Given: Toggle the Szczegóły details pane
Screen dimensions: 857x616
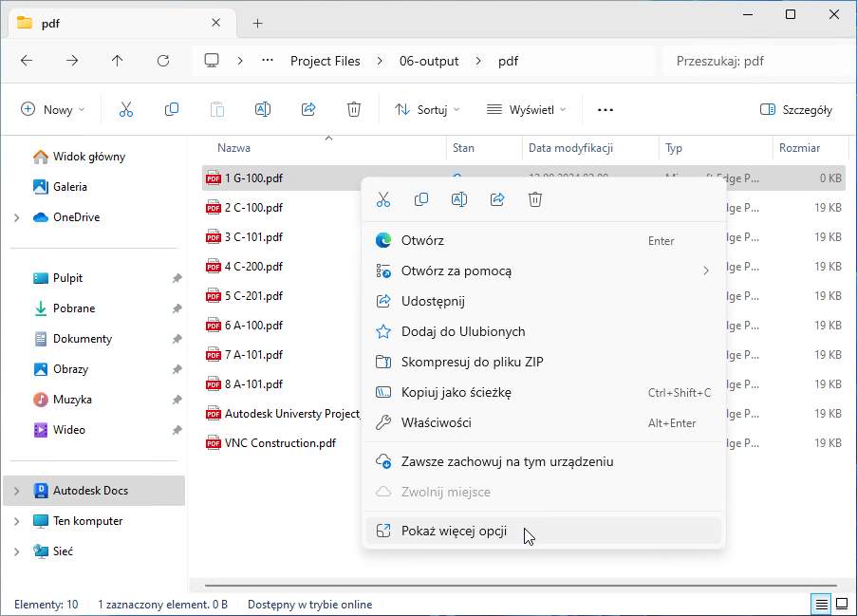Looking at the screenshot, I should pyautogui.click(x=796, y=110).
